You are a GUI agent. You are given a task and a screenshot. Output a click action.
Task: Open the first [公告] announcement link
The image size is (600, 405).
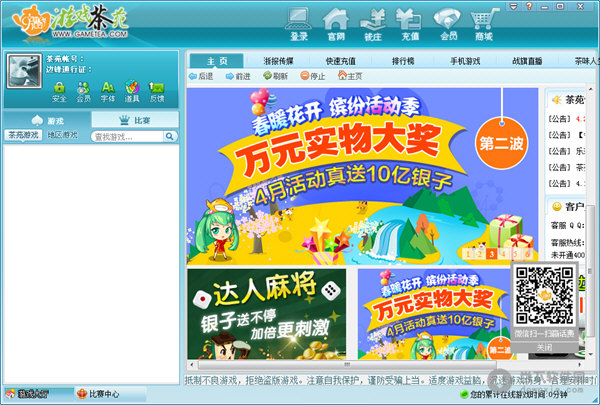tap(567, 119)
